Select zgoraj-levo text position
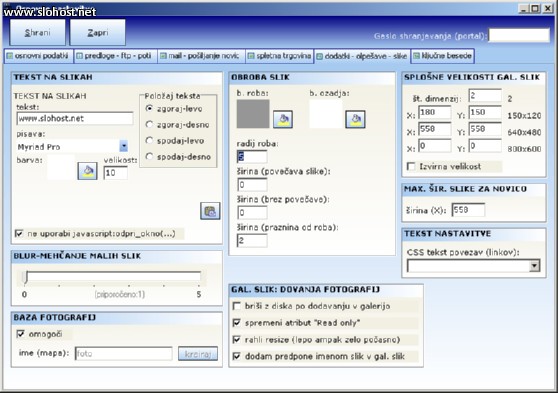The image size is (558, 393). coord(149,108)
